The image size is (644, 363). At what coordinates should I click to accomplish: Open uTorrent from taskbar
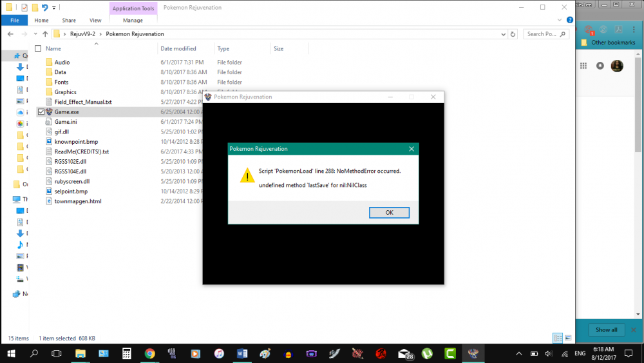coord(427,353)
